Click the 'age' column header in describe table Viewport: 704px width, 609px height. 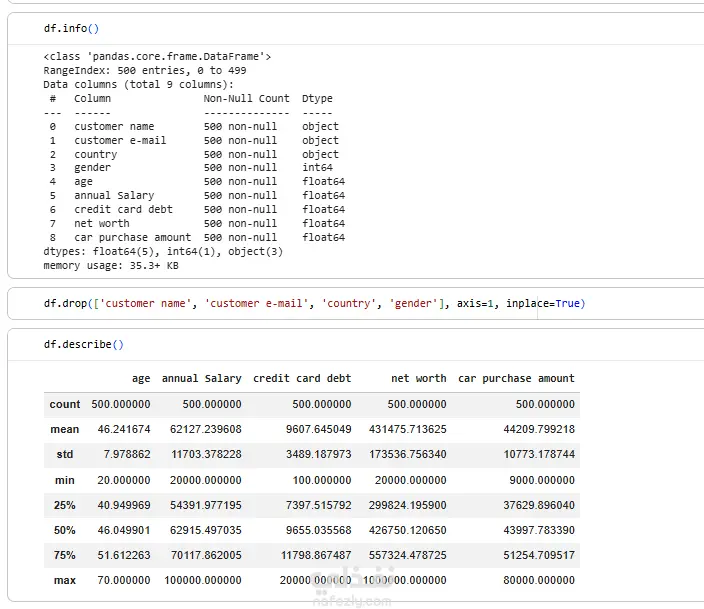click(141, 379)
